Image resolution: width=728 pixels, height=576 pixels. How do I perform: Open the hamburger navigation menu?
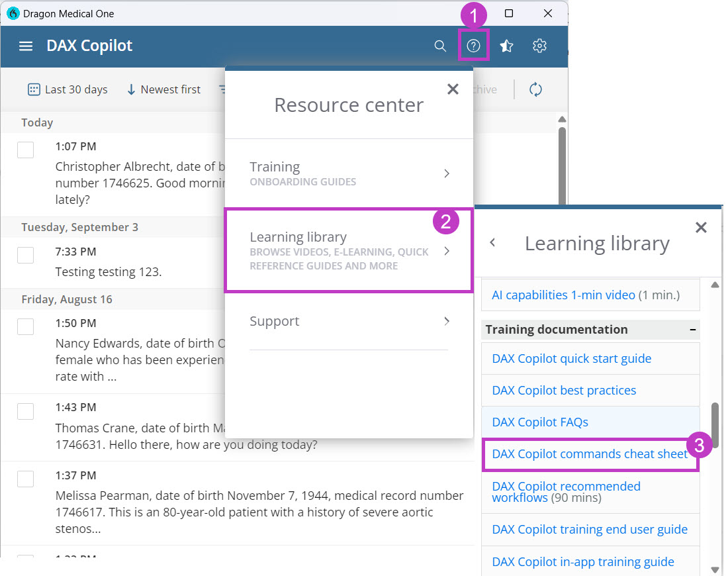[25, 46]
